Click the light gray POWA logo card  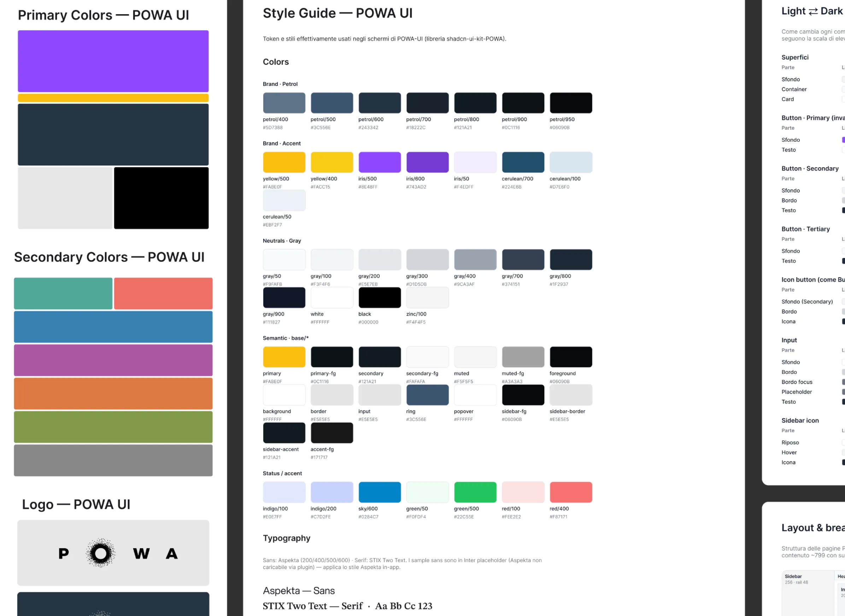click(113, 553)
